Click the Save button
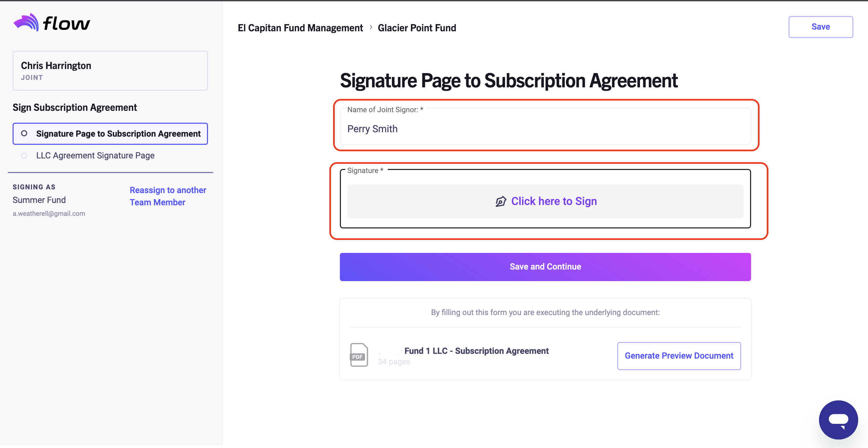Screen dimensions: 868x448 [x=820, y=27]
